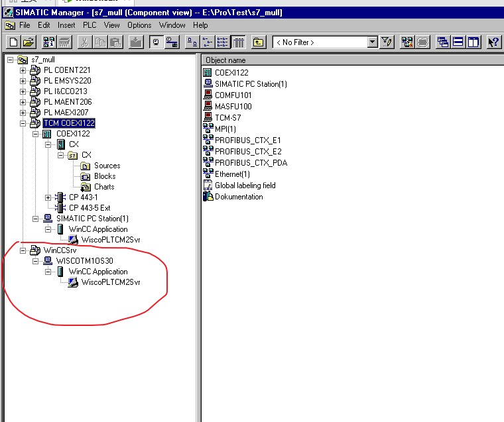Screen dimensions: 504x422
Task: Click the Paste toolbar icon
Action: coord(115,42)
